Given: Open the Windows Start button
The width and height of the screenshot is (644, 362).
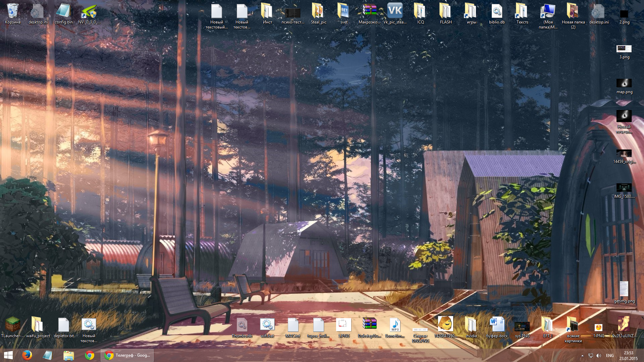Looking at the screenshot, I should 8,355.
